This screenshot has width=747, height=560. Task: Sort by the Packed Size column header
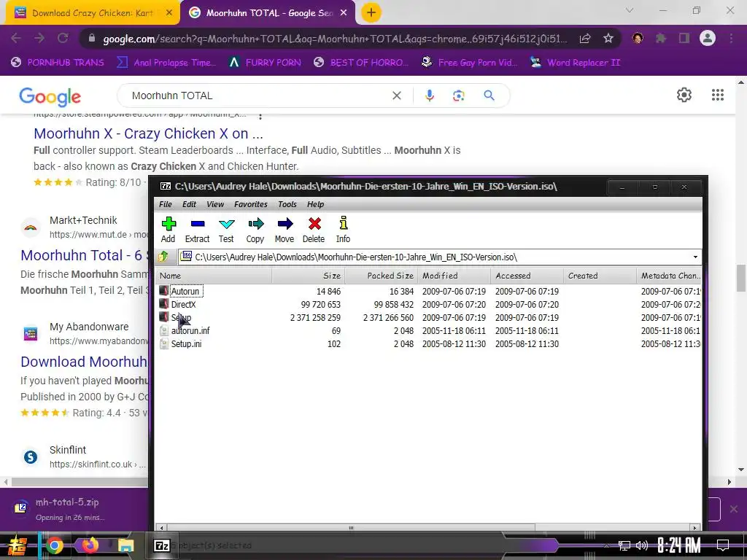pos(381,276)
